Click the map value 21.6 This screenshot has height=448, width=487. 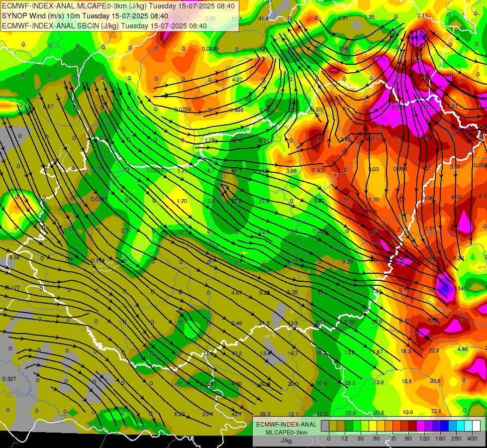click(264, 323)
